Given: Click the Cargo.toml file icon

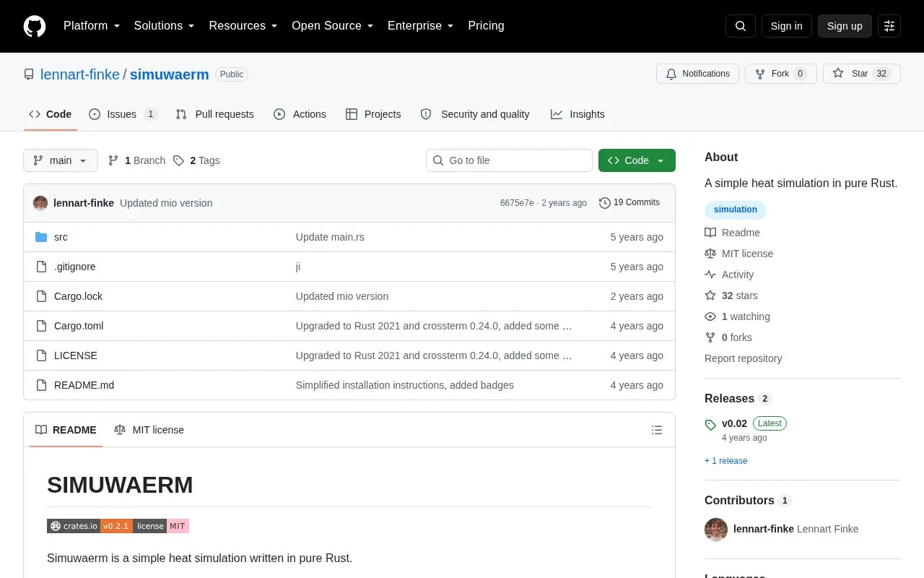Looking at the screenshot, I should coord(41,326).
